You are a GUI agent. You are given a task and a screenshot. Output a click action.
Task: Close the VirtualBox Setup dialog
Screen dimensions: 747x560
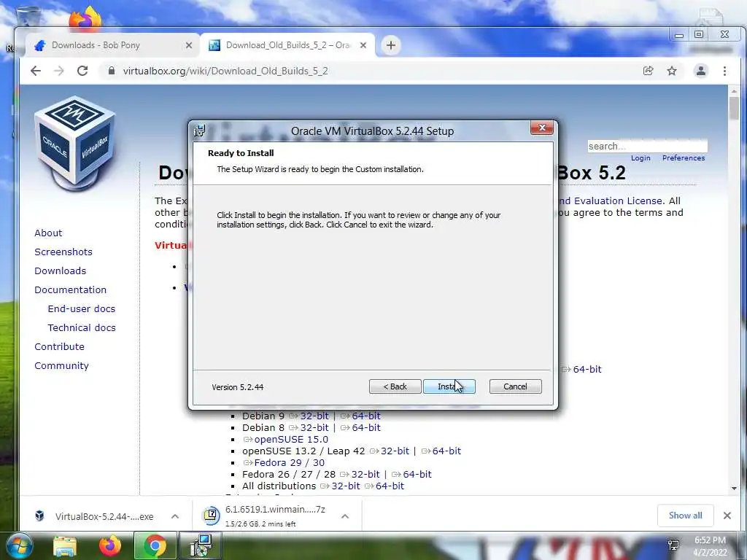(x=542, y=128)
